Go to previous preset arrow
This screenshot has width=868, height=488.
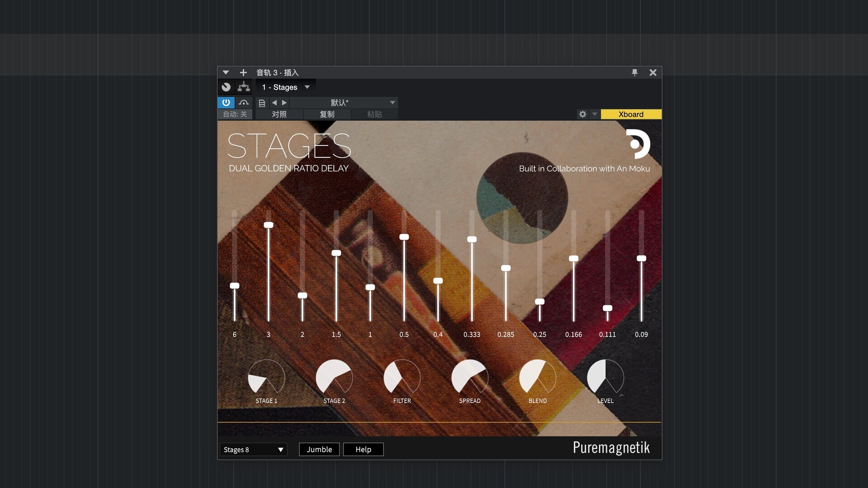click(274, 103)
